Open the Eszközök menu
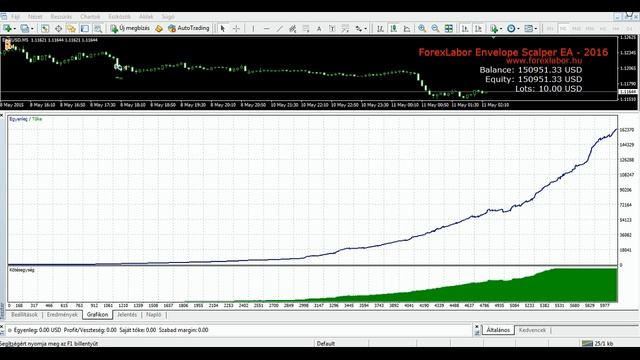This screenshot has height=360, width=640. click(120, 17)
